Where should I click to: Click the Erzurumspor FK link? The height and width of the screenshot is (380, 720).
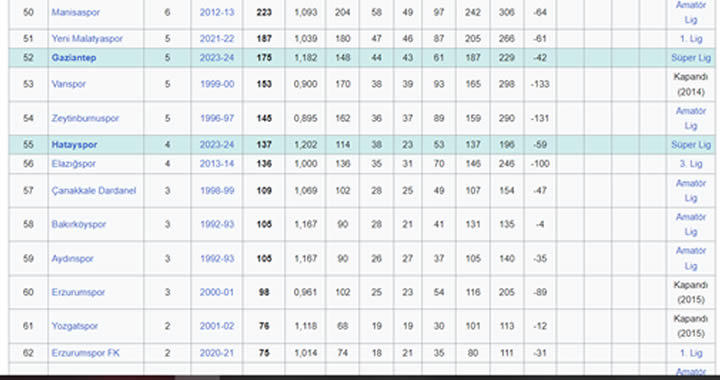[85, 353]
